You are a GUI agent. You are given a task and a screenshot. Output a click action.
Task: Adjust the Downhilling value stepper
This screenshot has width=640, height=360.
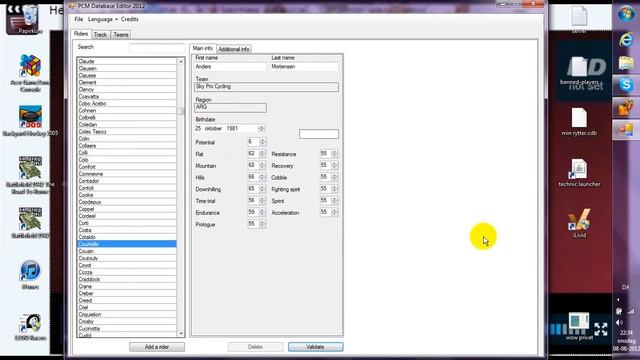pos(262,189)
